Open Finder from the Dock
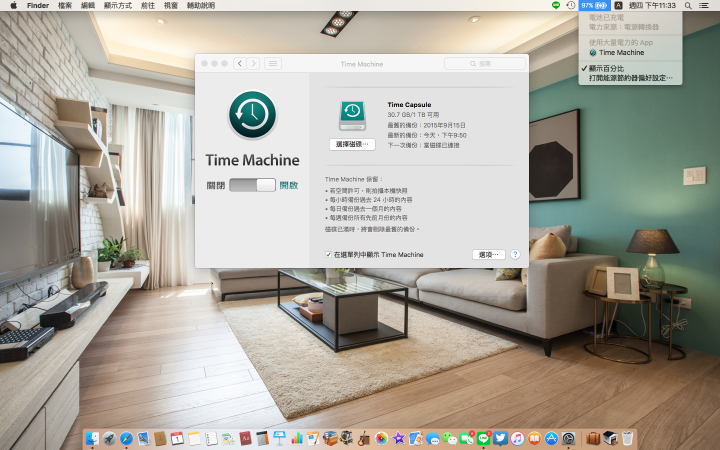Viewport: 720px width, 450px height. point(92,439)
